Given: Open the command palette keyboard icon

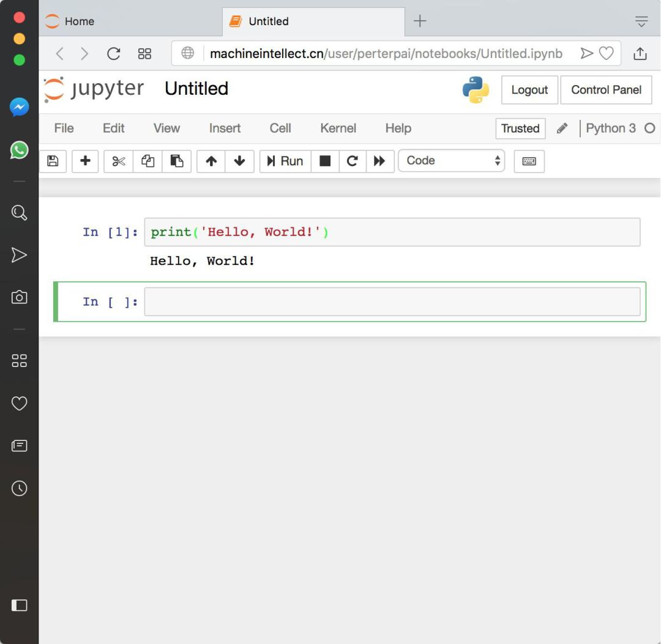Looking at the screenshot, I should pyautogui.click(x=529, y=161).
